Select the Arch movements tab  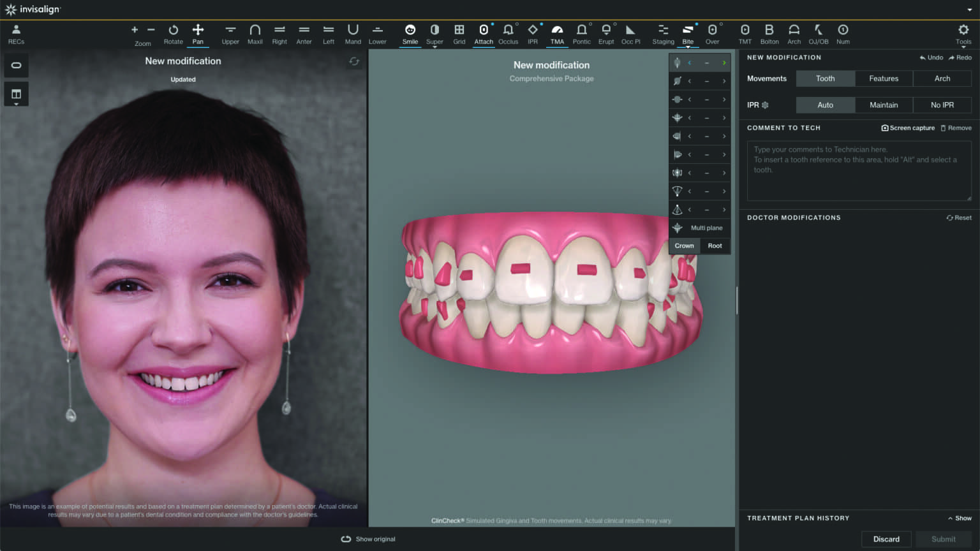coord(942,78)
